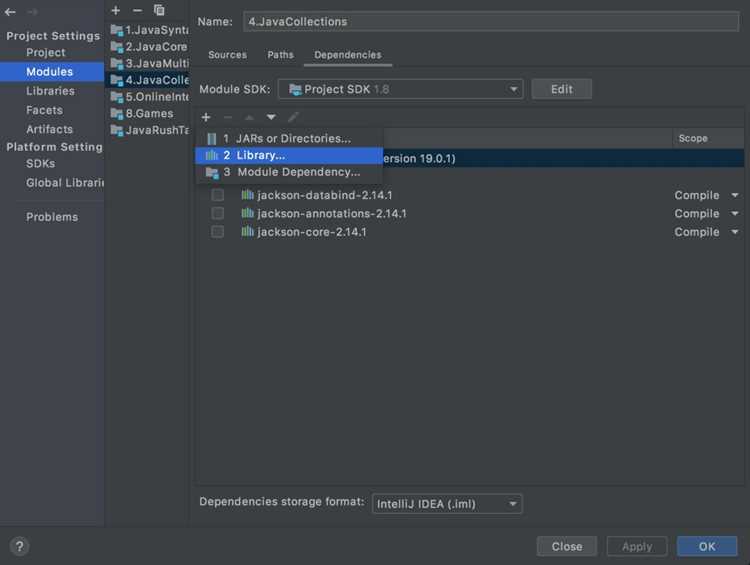
Task: Click the Edit SDK button
Action: click(x=562, y=89)
